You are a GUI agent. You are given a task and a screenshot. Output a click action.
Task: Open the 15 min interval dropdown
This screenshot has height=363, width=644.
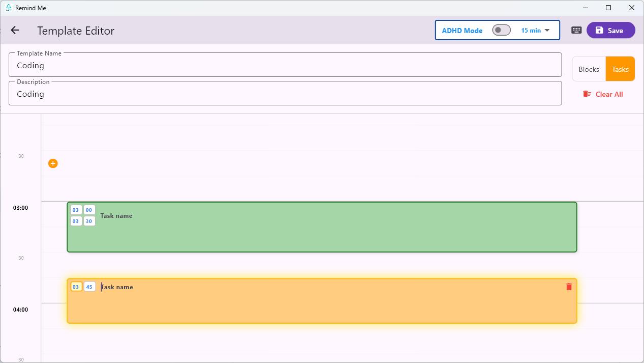pos(536,31)
